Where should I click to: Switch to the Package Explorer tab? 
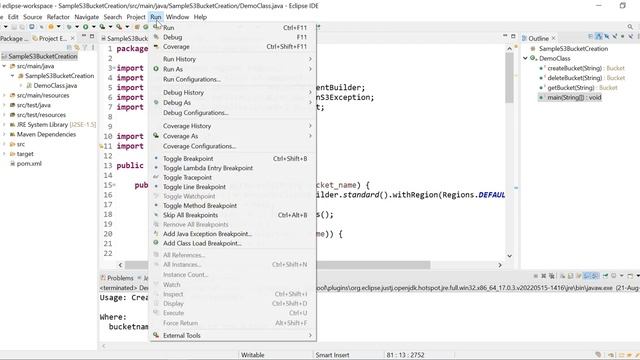[14, 38]
